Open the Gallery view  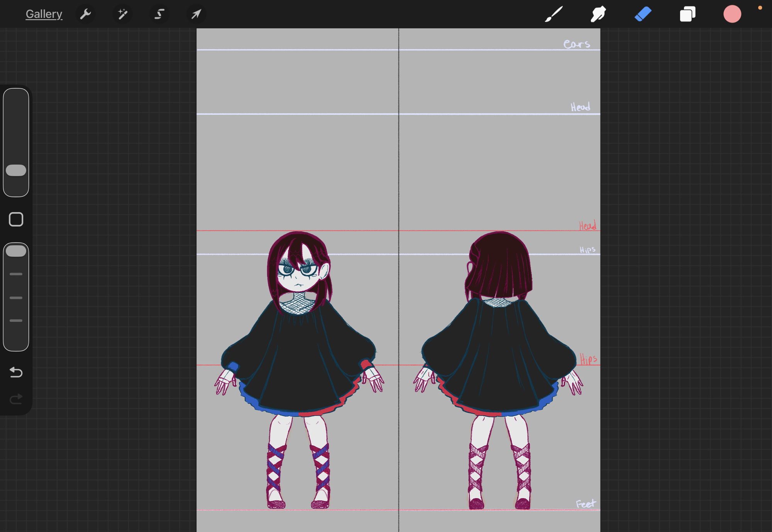point(44,14)
